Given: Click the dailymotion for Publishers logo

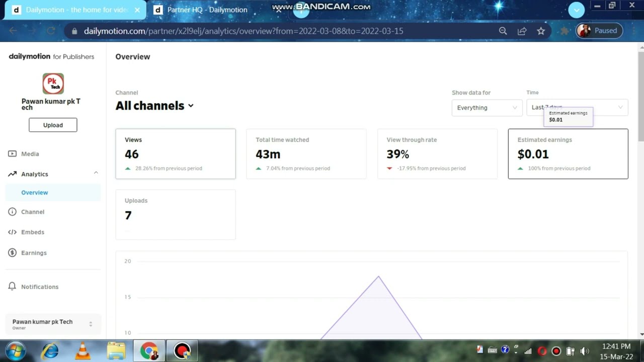Looking at the screenshot, I should (51, 56).
